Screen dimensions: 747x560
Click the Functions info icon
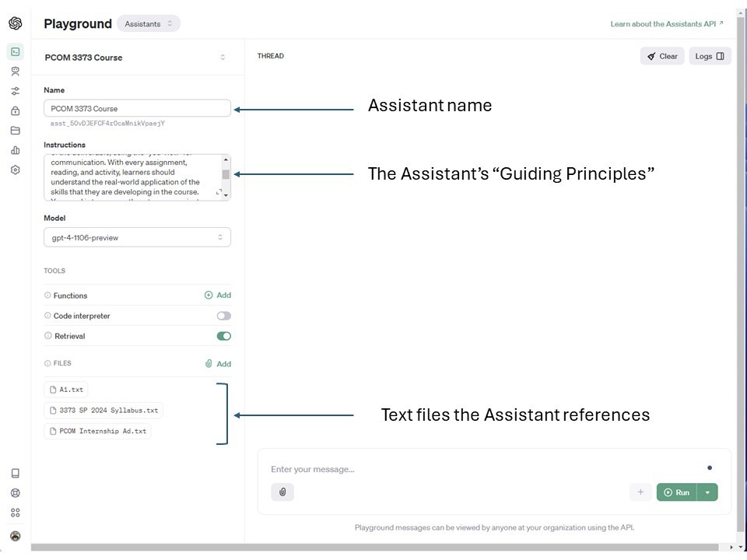(47, 296)
